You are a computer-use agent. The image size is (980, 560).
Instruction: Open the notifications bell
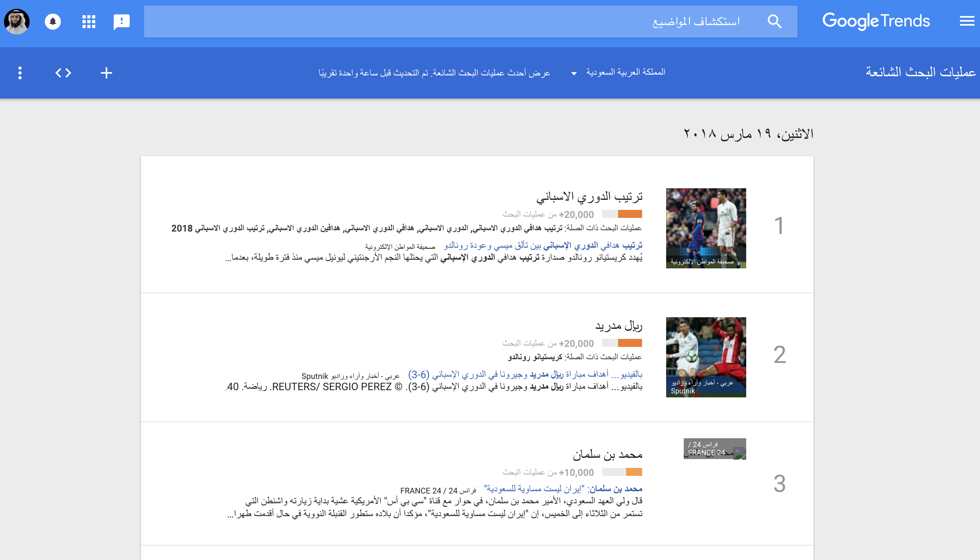click(x=53, y=21)
